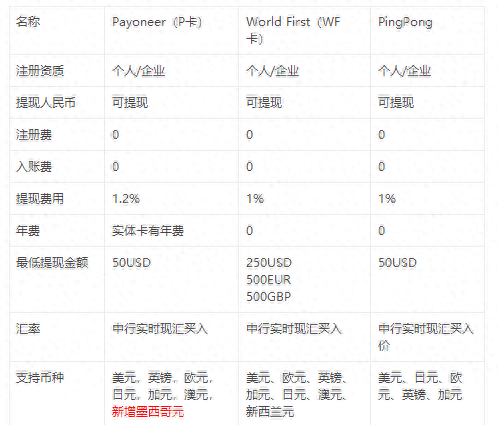Click World First's '0' in 入账费 row
The image size is (498, 425).
(x=250, y=167)
